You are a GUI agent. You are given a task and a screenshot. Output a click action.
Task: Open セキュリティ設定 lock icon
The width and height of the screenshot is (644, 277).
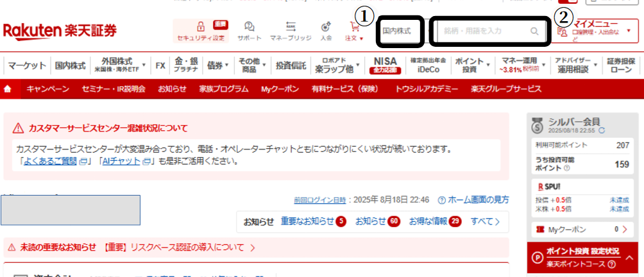201,27
